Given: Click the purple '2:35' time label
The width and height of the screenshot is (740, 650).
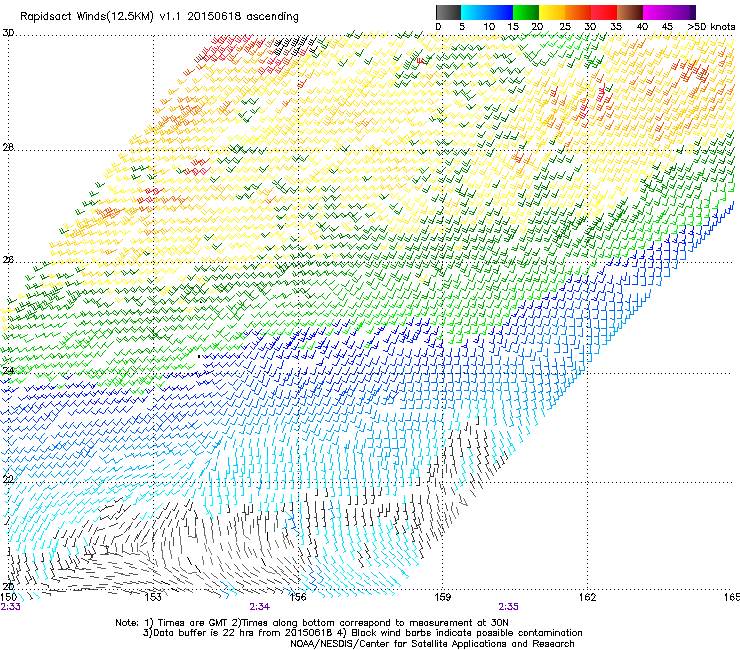Looking at the screenshot, I should [x=508, y=607].
